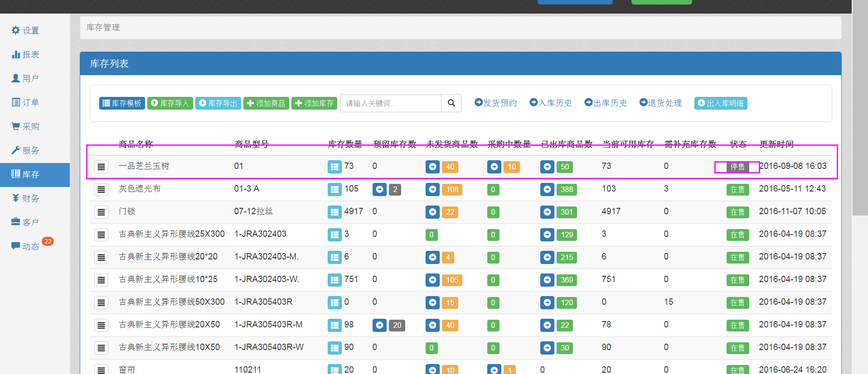Click unshipped arrow icon in 一品芝兰玉树 row
Image resolution: width=868 pixels, height=374 pixels.
click(432, 167)
